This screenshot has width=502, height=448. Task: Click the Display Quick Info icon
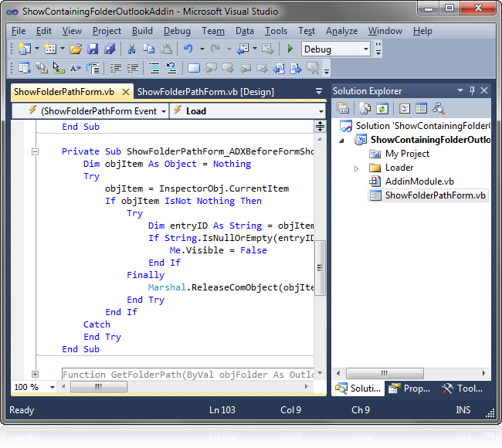click(x=59, y=68)
